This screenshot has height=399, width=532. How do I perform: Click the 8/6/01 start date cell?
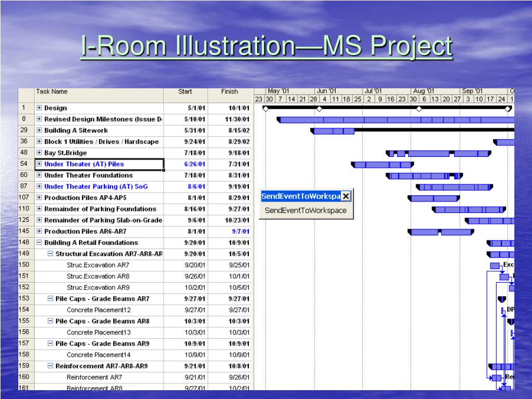coord(185,187)
